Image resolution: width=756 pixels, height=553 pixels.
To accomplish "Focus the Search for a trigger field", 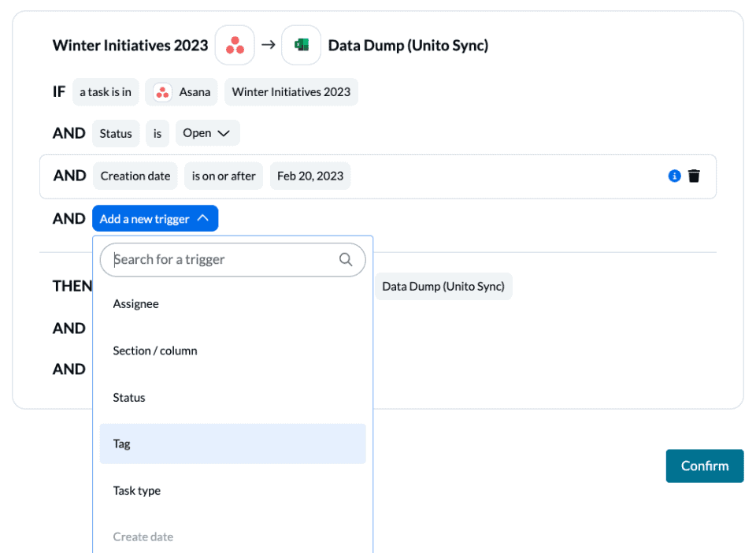I will (223, 259).
